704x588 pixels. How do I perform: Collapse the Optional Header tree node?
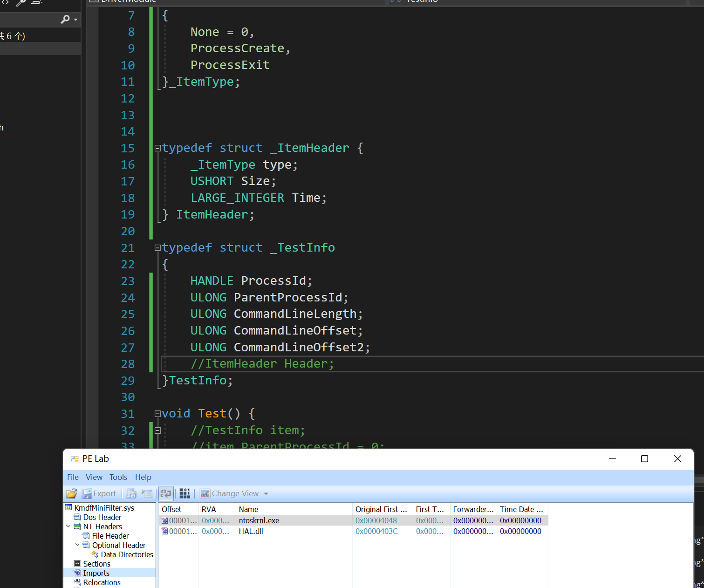[x=77, y=545]
